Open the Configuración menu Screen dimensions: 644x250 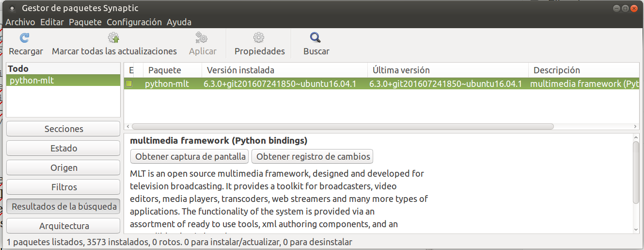pyautogui.click(x=134, y=22)
